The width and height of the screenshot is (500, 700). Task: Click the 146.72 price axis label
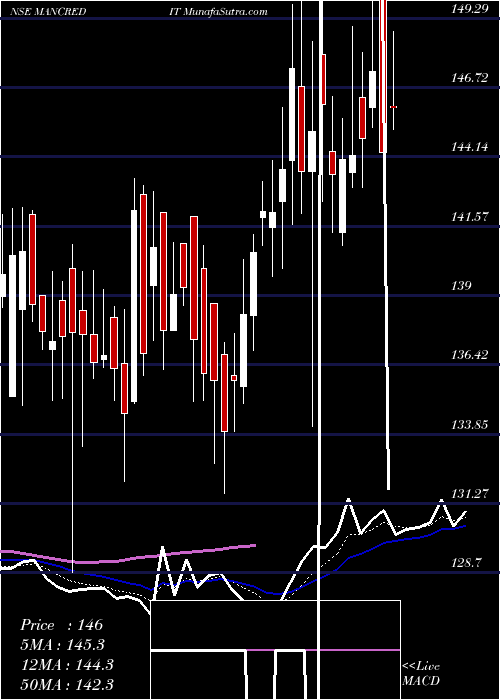tap(469, 78)
